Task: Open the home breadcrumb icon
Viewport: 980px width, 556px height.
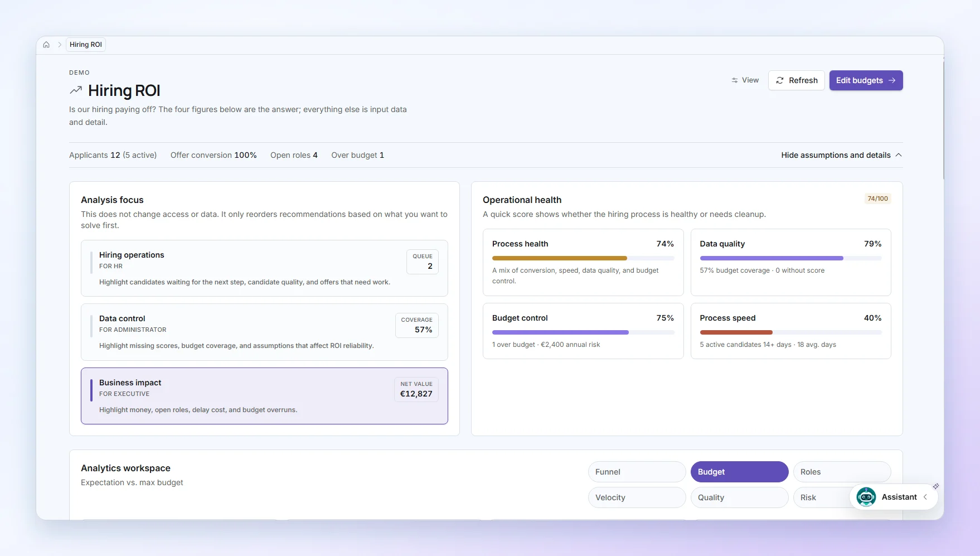Action: click(x=46, y=45)
